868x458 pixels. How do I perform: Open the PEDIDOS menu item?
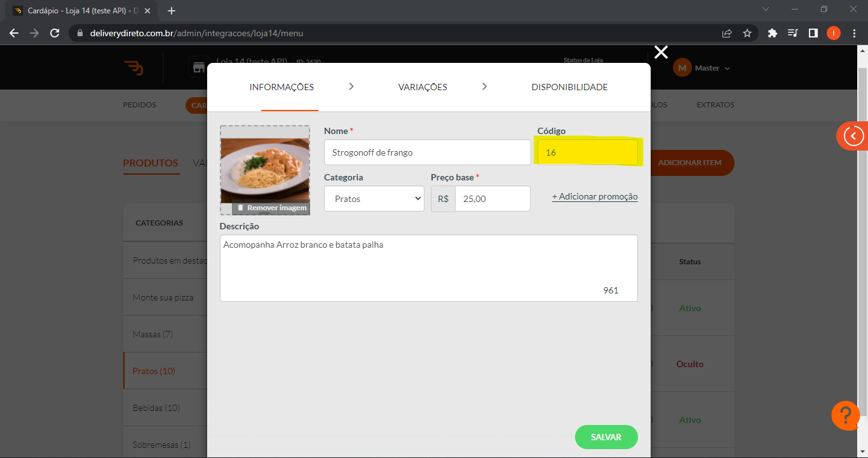[140, 105]
